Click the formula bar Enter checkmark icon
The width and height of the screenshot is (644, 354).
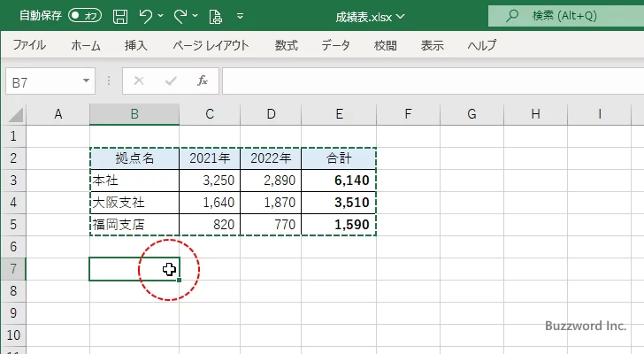pos(171,81)
